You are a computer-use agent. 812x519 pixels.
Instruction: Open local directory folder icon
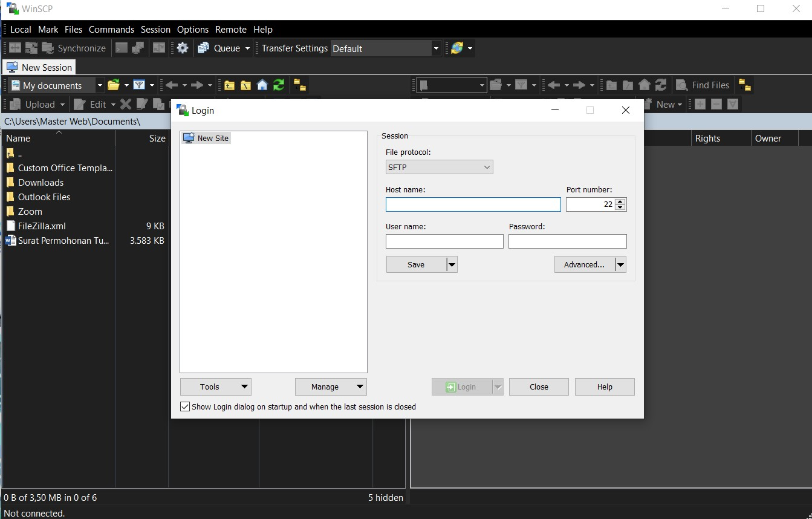[114, 85]
